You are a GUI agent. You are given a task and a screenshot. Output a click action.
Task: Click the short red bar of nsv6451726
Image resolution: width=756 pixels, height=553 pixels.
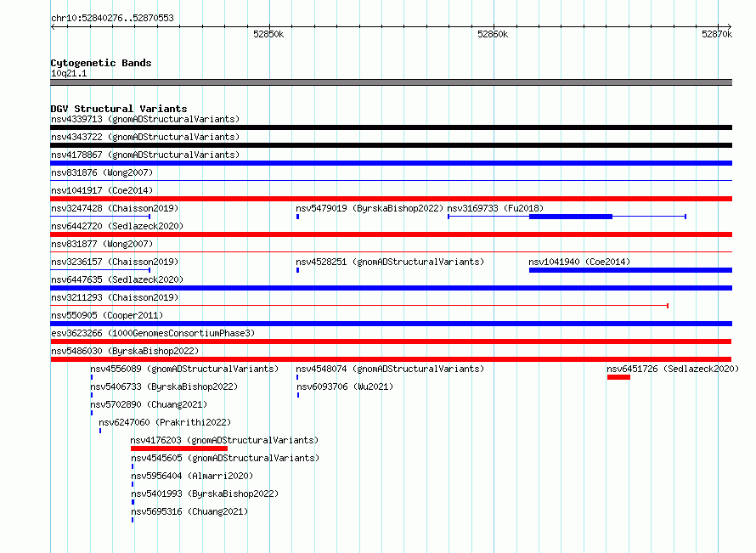618,377
